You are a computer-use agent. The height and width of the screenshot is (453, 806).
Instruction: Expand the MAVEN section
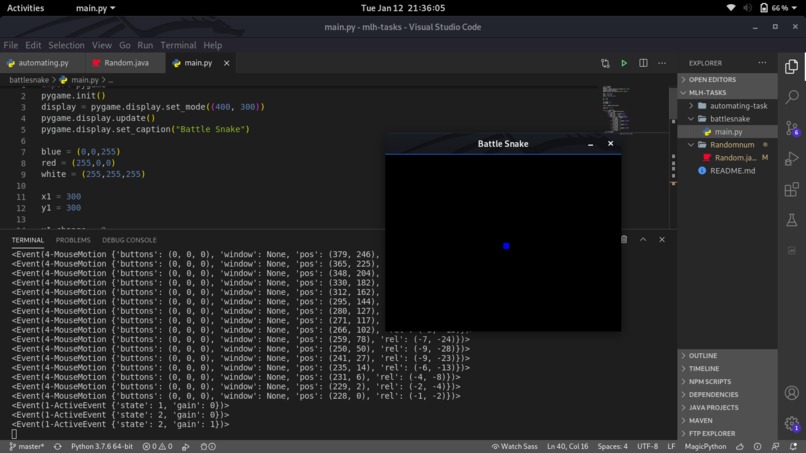pyautogui.click(x=727, y=420)
